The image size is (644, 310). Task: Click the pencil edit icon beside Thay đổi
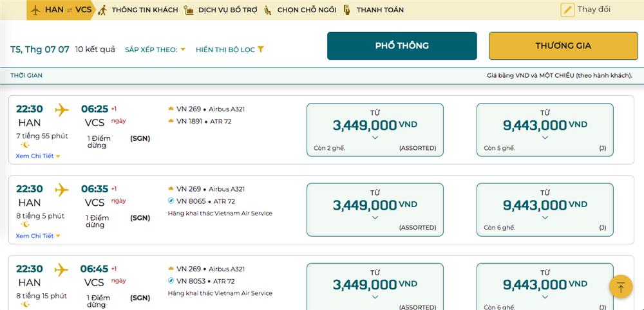567,10
